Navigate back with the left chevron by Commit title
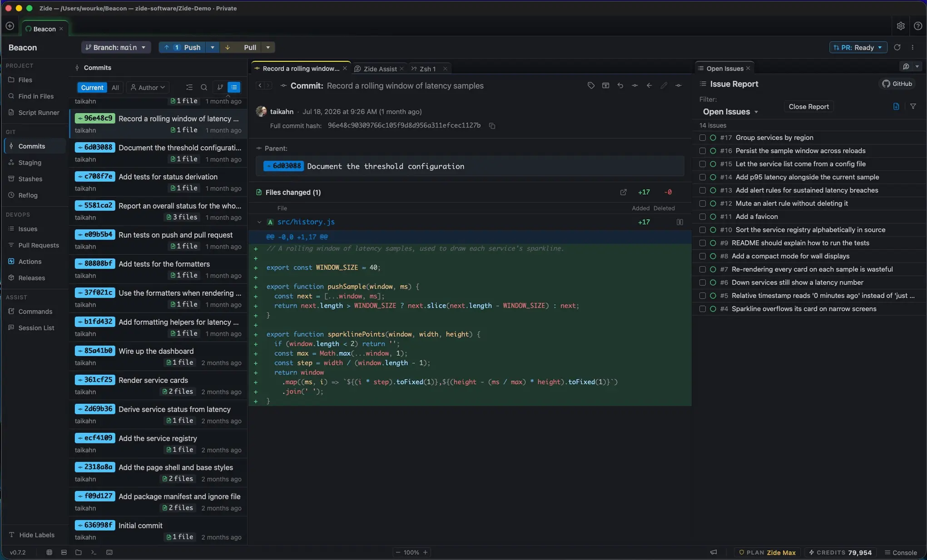Screen dimensions: 927x560 pos(260,85)
